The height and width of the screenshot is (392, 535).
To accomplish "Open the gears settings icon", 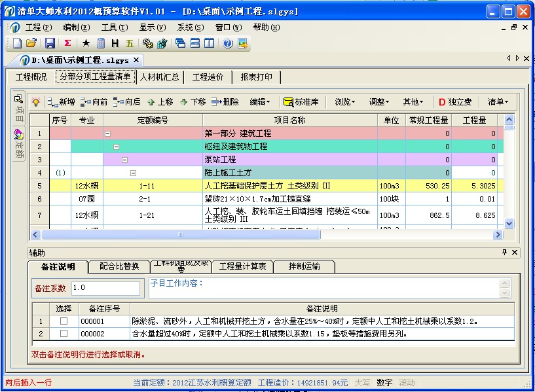I will point(147,43).
